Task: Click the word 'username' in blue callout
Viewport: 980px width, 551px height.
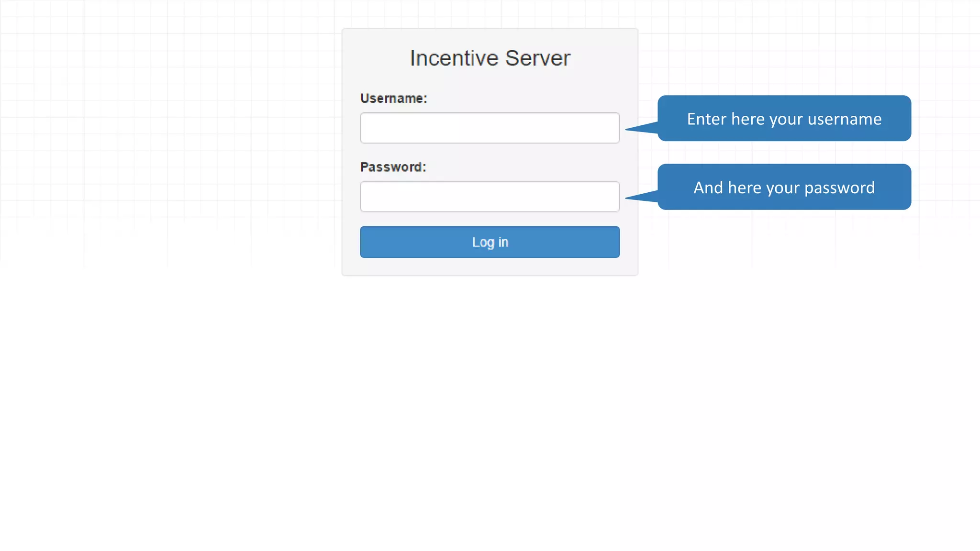Action: click(x=844, y=119)
